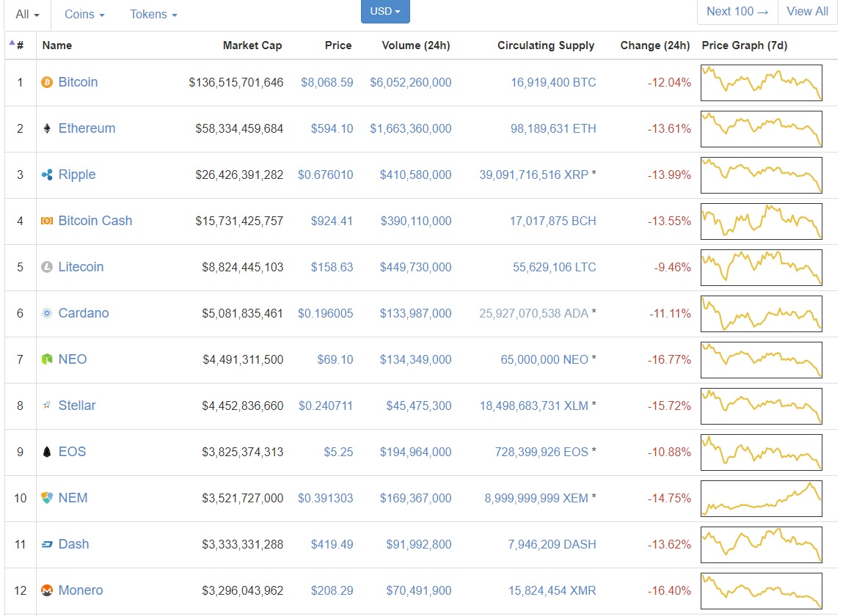843x616 pixels.
Task: Open the Monero page link
Action: (x=81, y=590)
